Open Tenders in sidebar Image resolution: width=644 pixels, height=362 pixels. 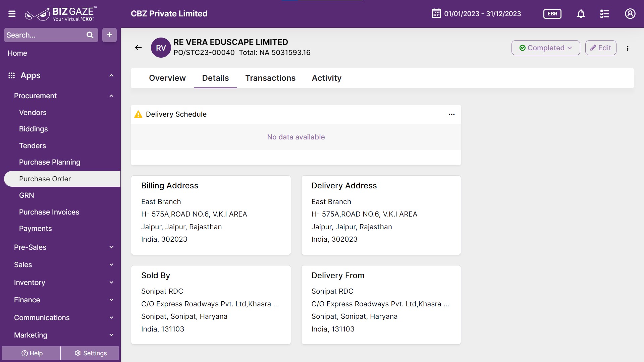(x=33, y=146)
